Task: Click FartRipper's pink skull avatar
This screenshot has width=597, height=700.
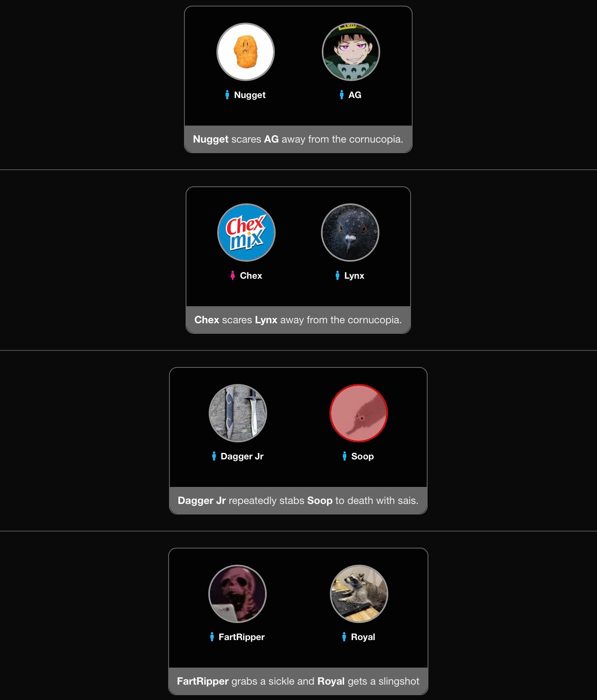Action: pos(238,594)
